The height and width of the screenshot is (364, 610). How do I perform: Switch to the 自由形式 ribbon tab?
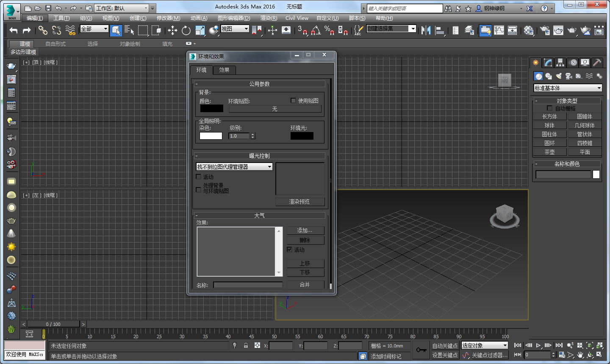click(x=55, y=44)
